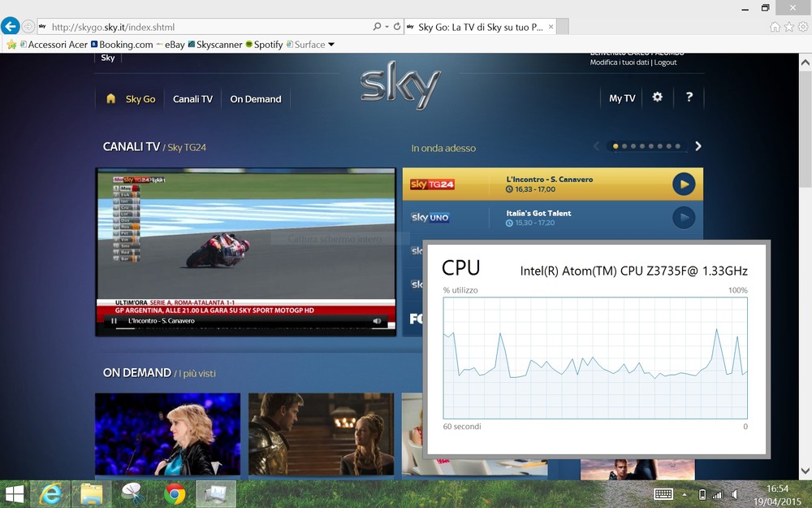This screenshot has width=812, height=508.
Task: Go to next channel page arrow
Action: coord(698,146)
